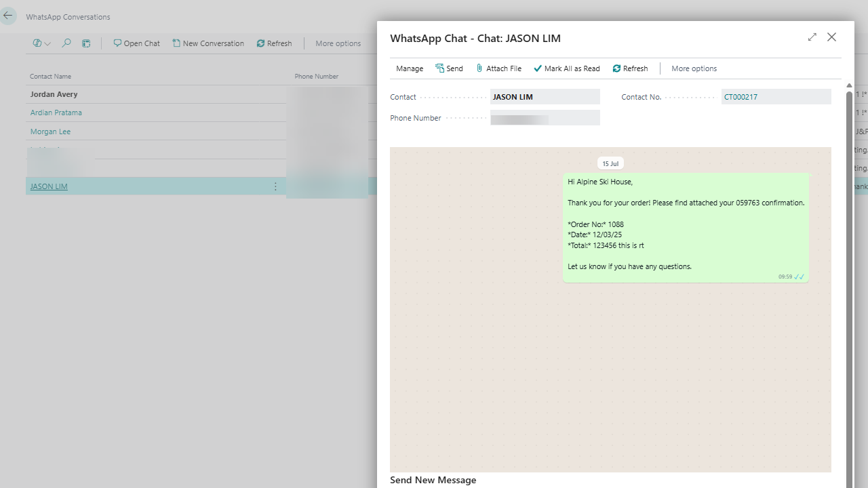868x488 pixels.
Task: Click the chat dialog vertical scrollbar thumb
Action: click(x=849, y=288)
